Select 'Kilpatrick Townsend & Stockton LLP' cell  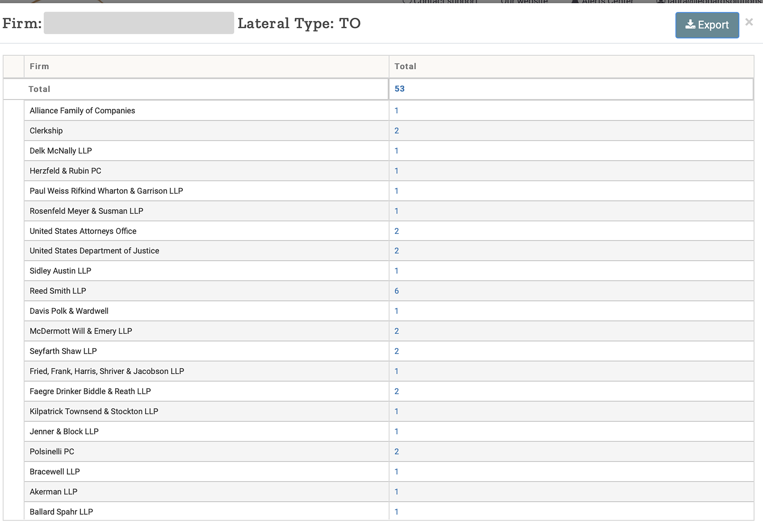(206, 411)
